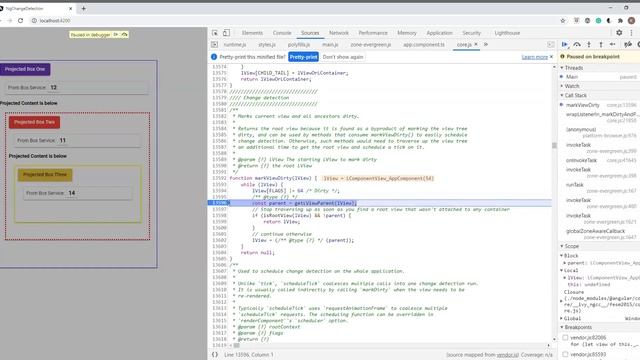The width and height of the screenshot is (640, 360).
Task: Click the Pretty-print button
Action: 303,57
